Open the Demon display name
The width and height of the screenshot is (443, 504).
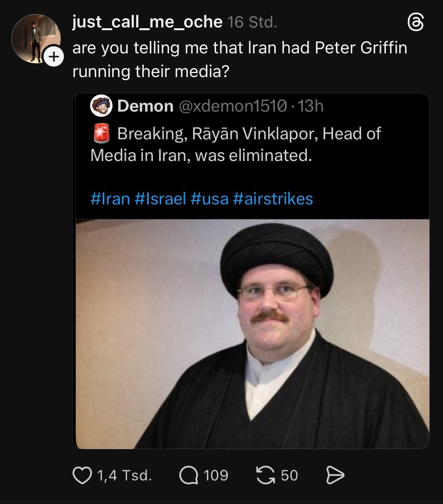[x=145, y=106]
